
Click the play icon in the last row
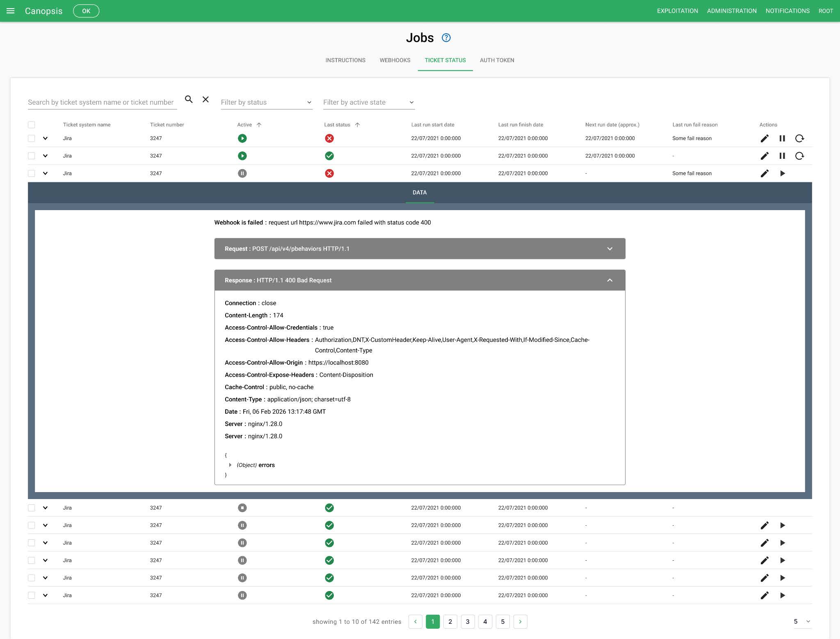[782, 595]
